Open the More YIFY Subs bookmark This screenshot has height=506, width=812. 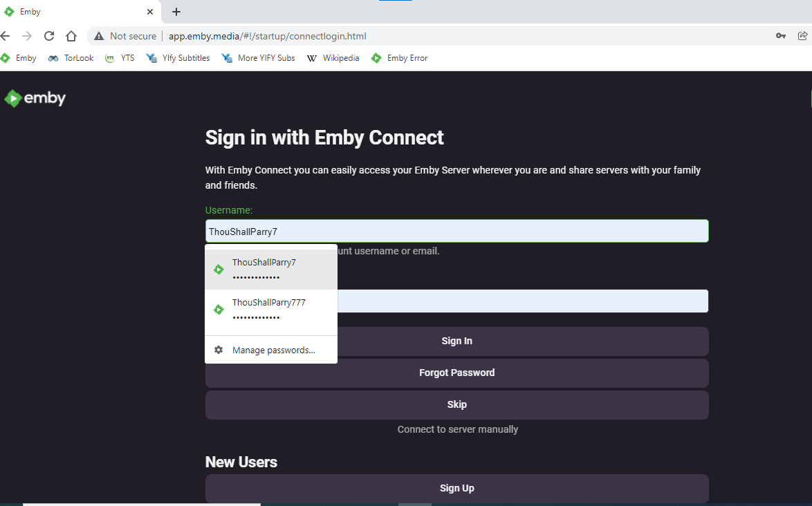click(x=259, y=58)
